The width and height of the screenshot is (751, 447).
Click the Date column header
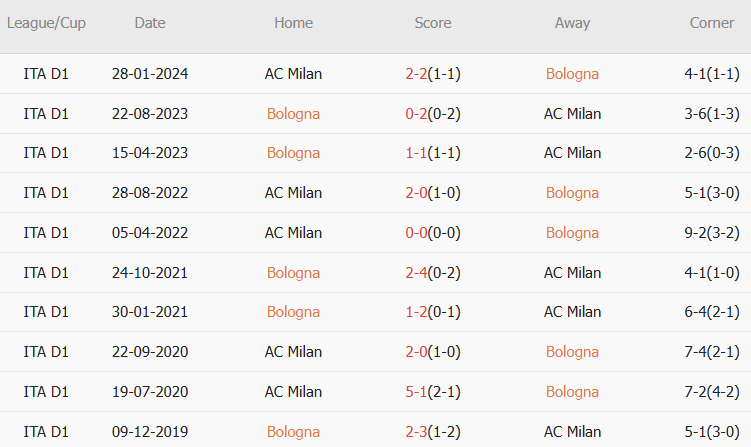tap(150, 23)
